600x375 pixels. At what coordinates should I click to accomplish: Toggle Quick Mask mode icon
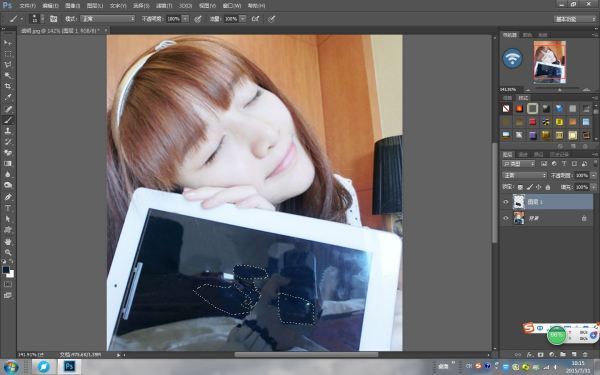8,284
